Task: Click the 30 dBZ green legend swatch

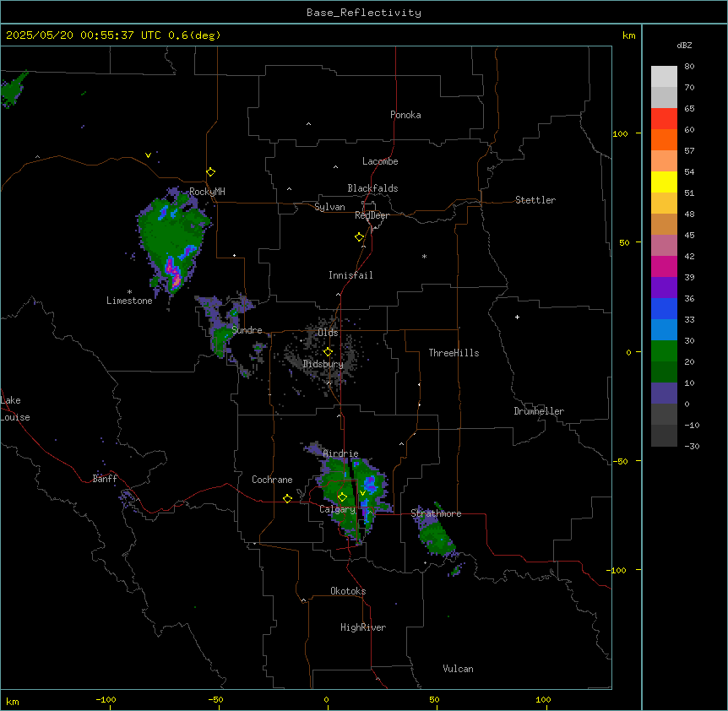Action: coord(664,351)
